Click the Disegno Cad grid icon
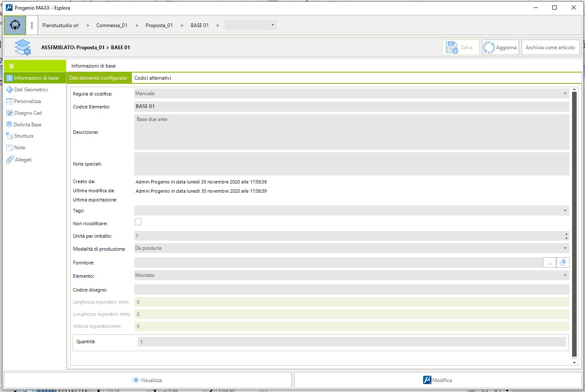This screenshot has height=392, width=585. click(10, 113)
